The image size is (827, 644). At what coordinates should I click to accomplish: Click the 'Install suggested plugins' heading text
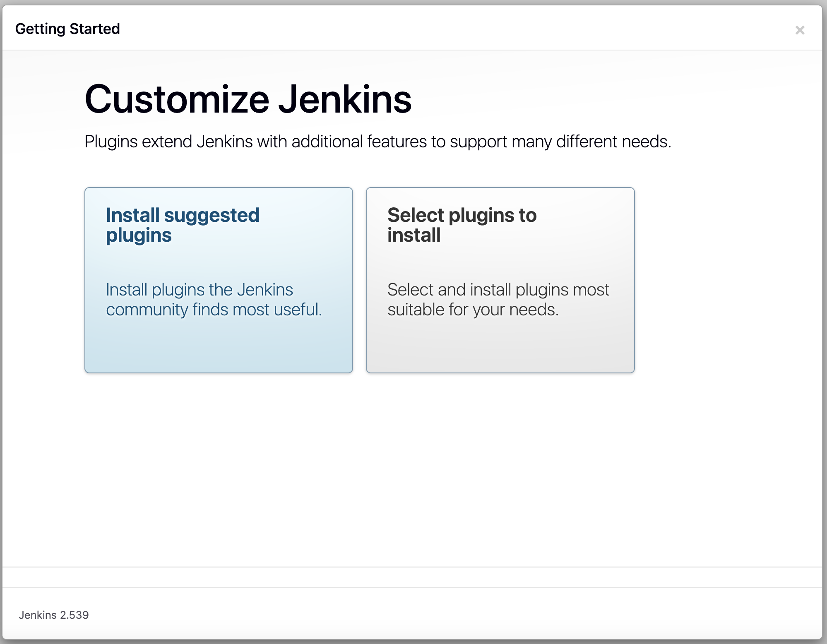coord(183,216)
